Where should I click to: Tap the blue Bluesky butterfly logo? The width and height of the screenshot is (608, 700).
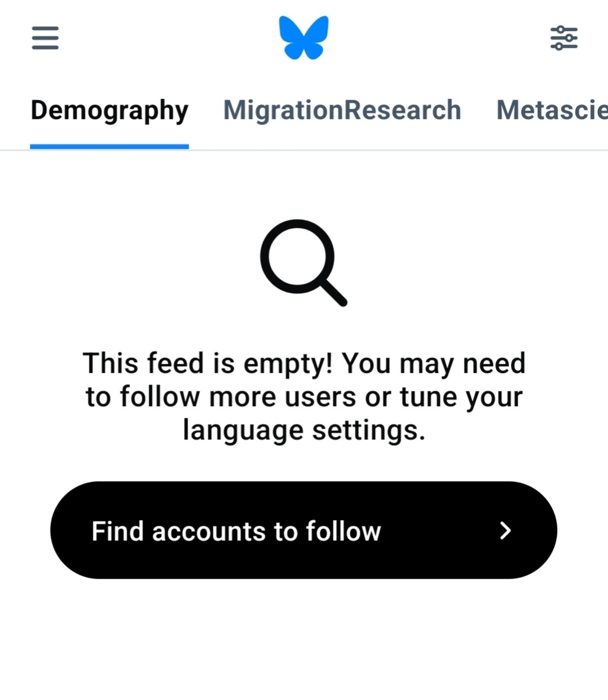(x=303, y=37)
